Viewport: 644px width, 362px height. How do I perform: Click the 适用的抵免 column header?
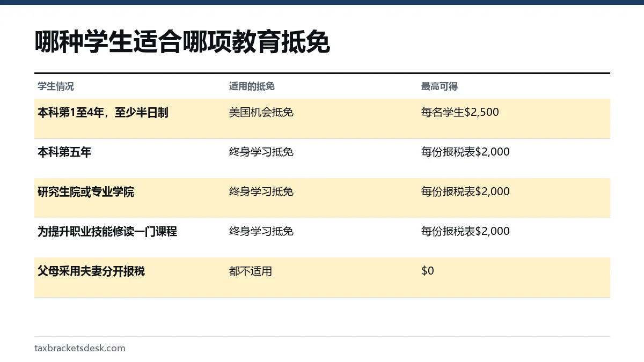(x=252, y=86)
